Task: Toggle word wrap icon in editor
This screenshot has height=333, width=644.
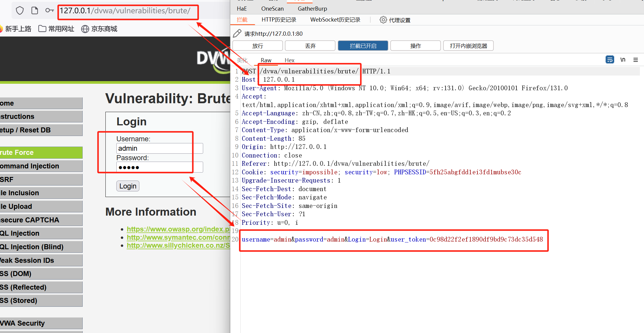Action: (x=609, y=60)
